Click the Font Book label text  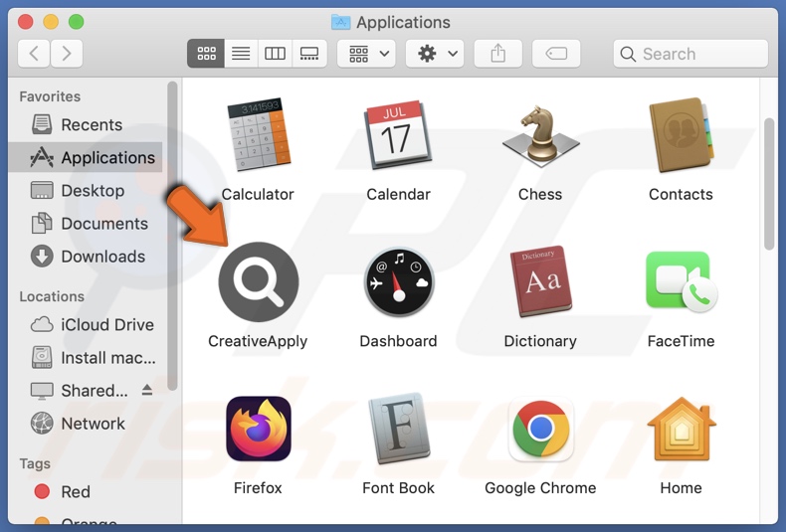[x=399, y=488]
